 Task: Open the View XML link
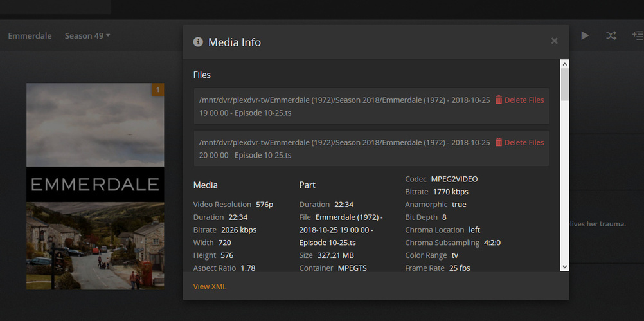click(210, 286)
